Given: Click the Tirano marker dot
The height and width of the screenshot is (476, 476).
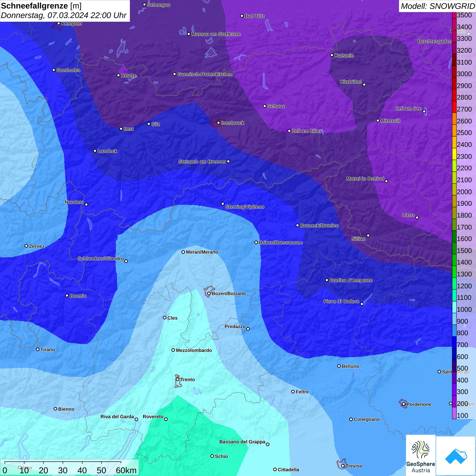Looking at the screenshot, I should point(38,349).
